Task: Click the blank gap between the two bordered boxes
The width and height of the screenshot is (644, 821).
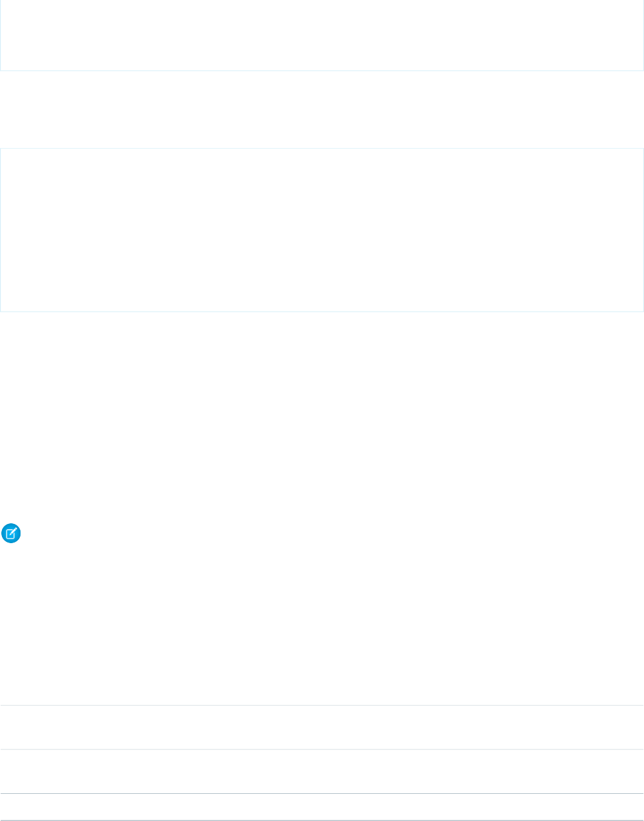Action: (321, 109)
